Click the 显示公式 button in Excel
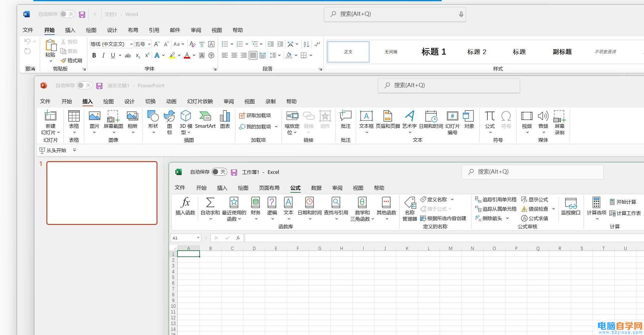Viewport: 644px width, 335px height. pos(535,200)
